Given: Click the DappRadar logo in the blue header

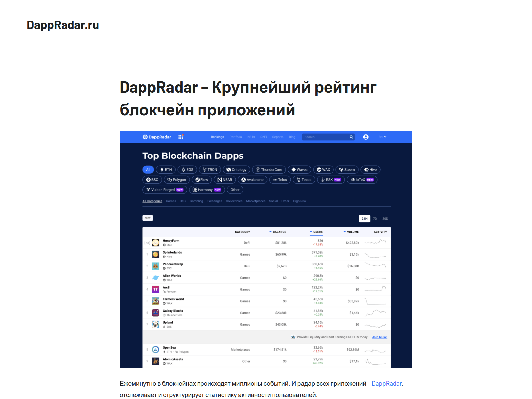Looking at the screenshot, I should point(157,137).
